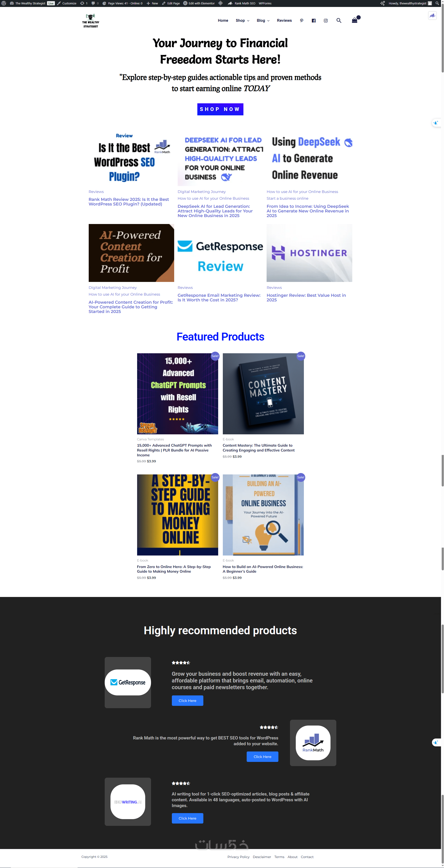Open the Facebook page icon

click(x=314, y=21)
